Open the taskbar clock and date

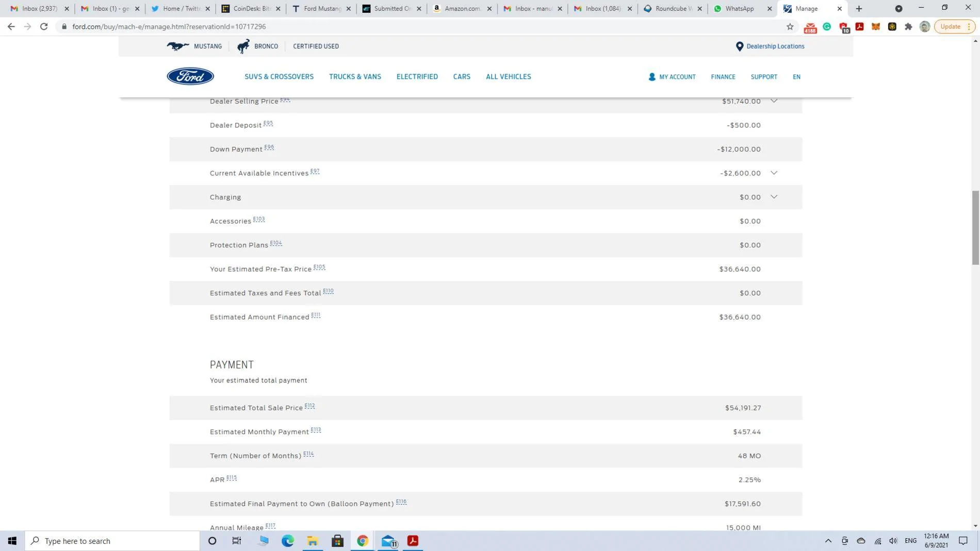[x=936, y=541]
